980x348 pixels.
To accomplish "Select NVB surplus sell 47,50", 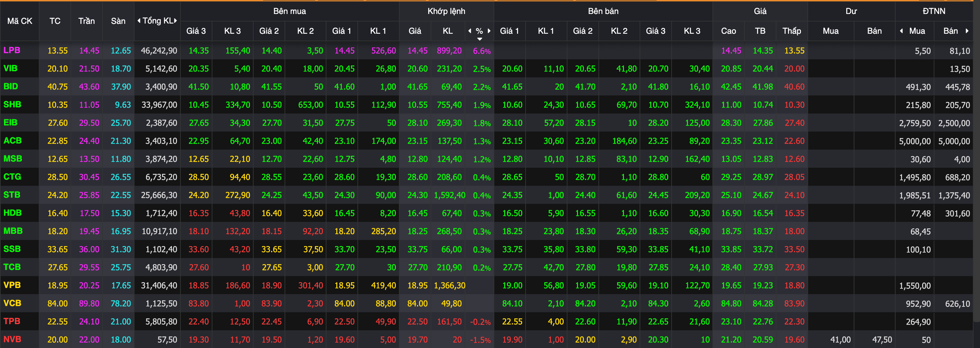I will click(882, 339).
